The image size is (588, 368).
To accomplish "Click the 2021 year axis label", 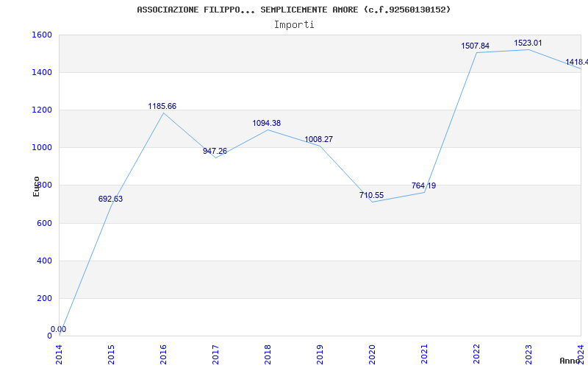I will [424, 354].
